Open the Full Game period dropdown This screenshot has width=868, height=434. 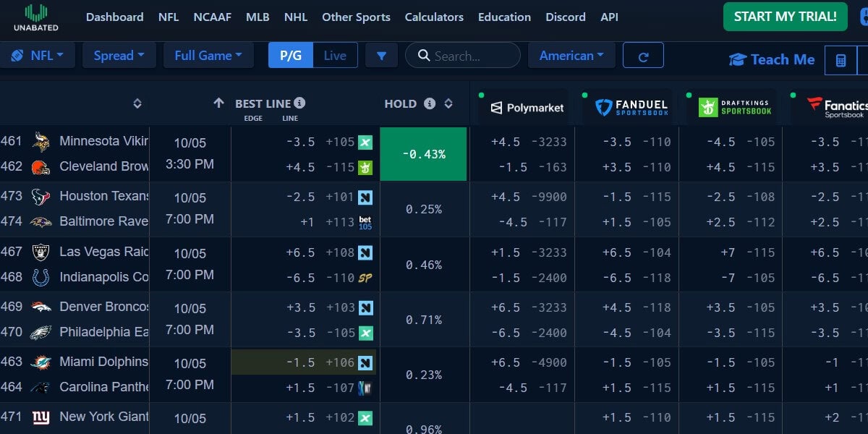(209, 56)
